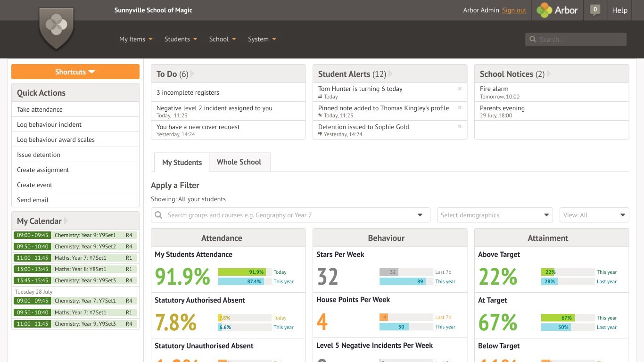Open Tuesday 09:50 Maths Y7Set1 event
644x362 pixels.
pos(75,313)
